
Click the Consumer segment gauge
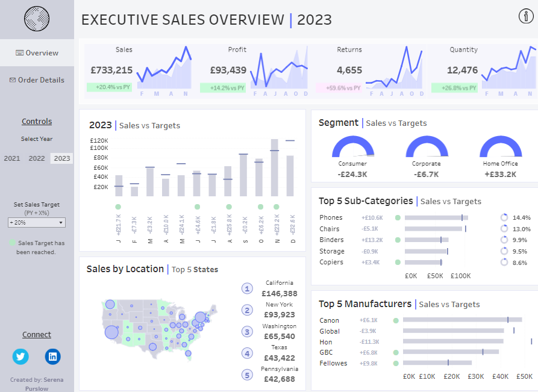352,146
